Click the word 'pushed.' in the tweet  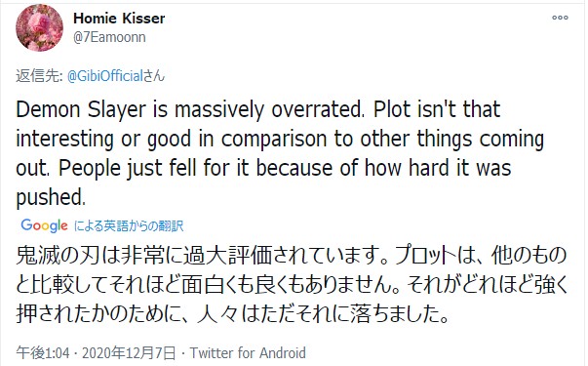pyautogui.click(x=51, y=197)
